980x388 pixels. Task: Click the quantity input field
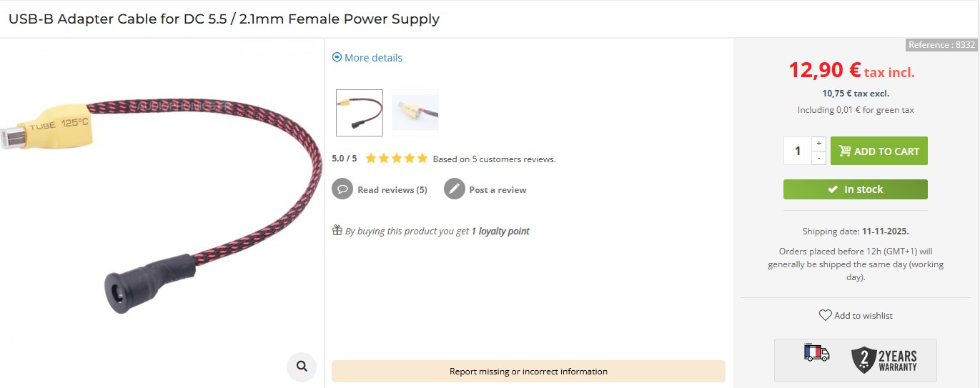coord(798,151)
